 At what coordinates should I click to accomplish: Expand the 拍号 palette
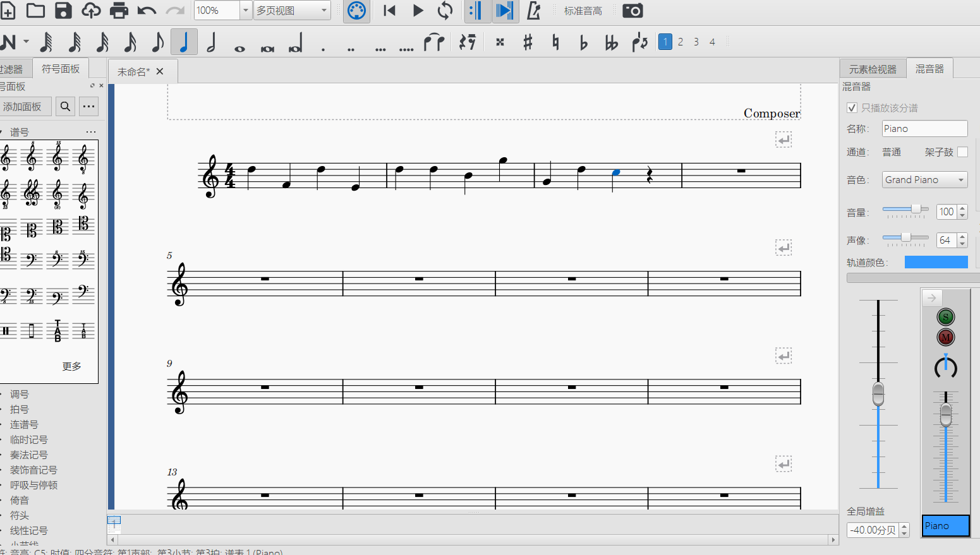19,409
